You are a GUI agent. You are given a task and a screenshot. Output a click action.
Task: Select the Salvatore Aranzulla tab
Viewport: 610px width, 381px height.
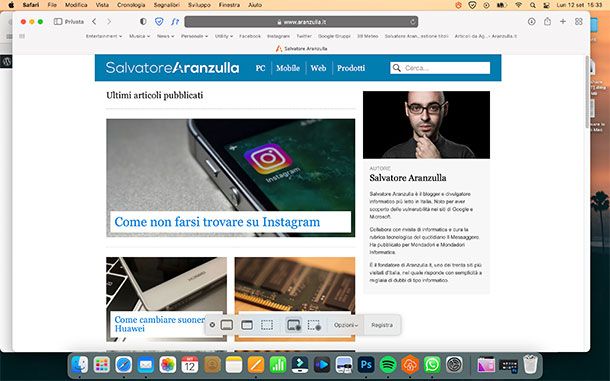(x=301, y=49)
